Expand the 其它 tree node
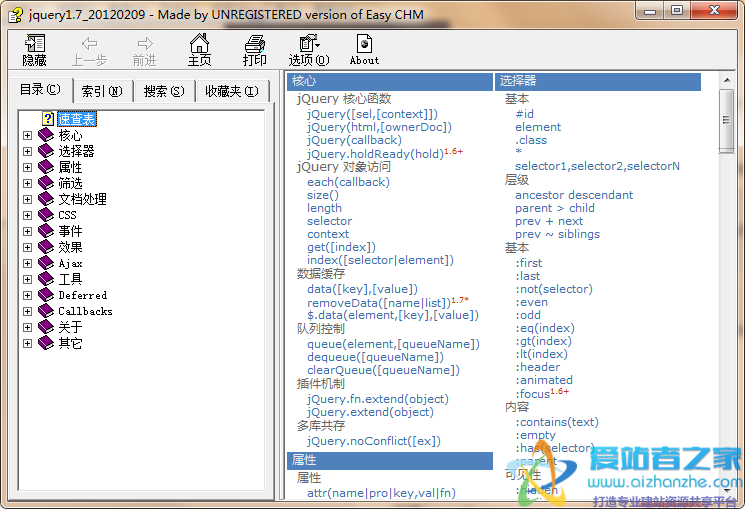Image resolution: width=745 pixels, height=509 pixels. click(x=28, y=343)
